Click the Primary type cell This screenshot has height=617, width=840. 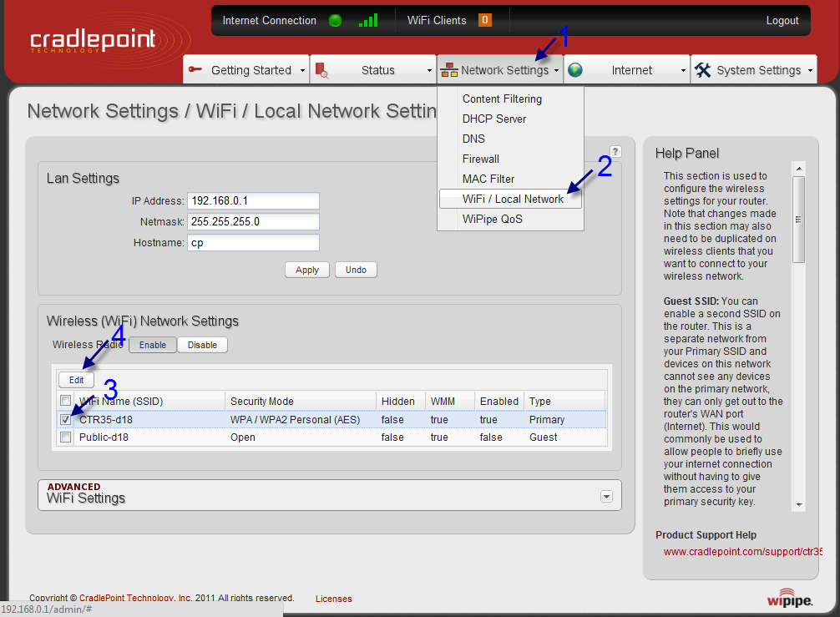[546, 420]
